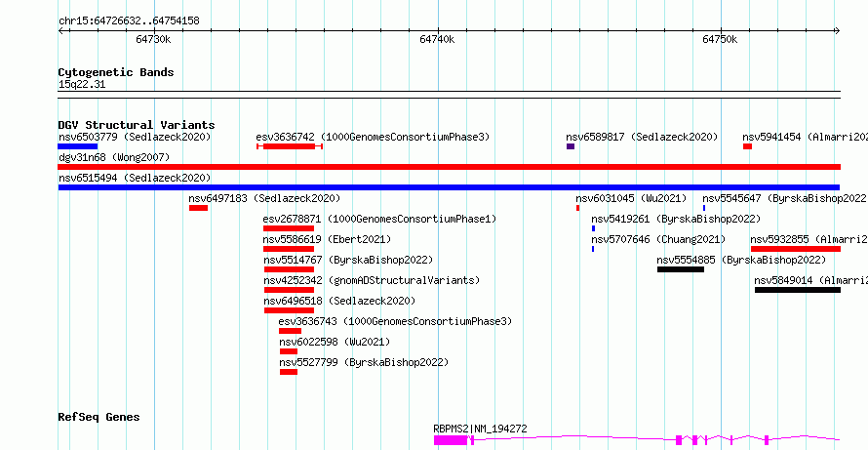Image resolution: width=868 pixels, height=450 pixels.
Task: Click the small blue nsv5707646 marker
Action: [x=593, y=249]
